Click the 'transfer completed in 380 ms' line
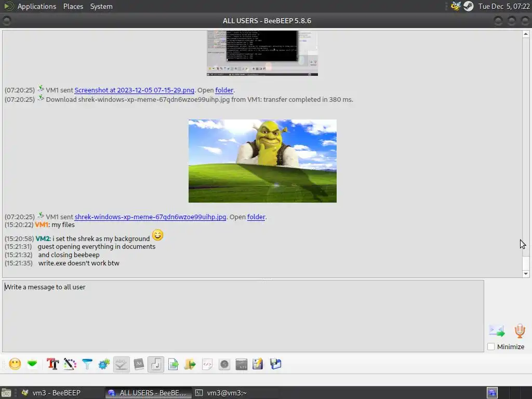This screenshot has width=532, height=399. (x=199, y=99)
